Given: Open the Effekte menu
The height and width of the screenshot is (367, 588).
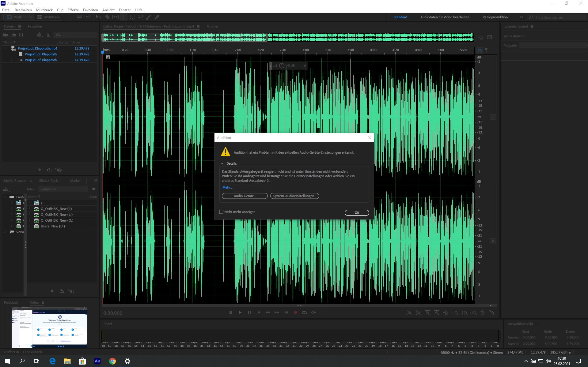Looking at the screenshot, I should [x=73, y=10].
